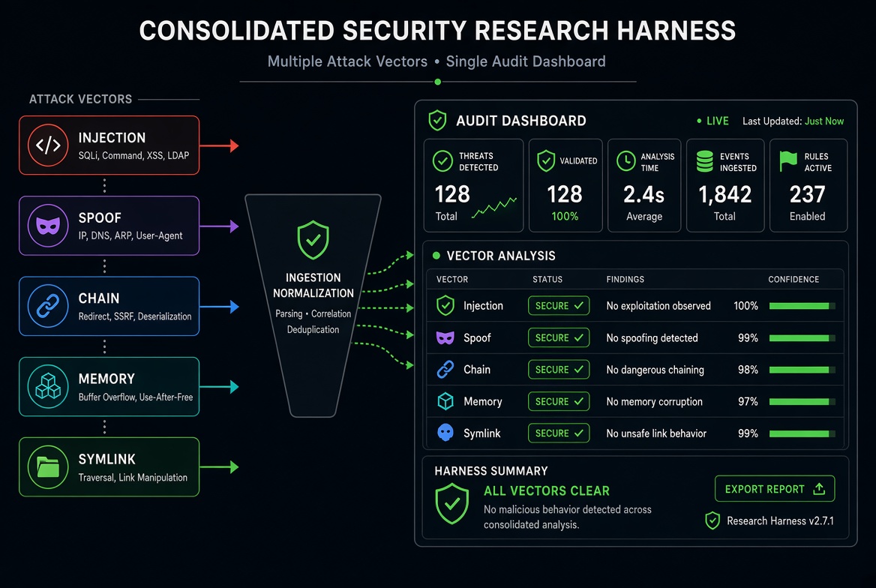Image resolution: width=876 pixels, height=588 pixels.
Task: Click the upload icon on Export Report
Action: (x=819, y=489)
